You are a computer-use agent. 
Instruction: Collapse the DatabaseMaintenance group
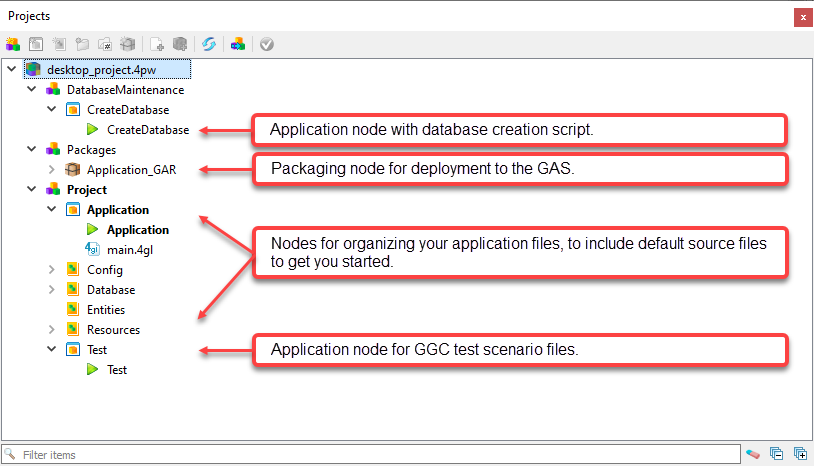(32, 90)
